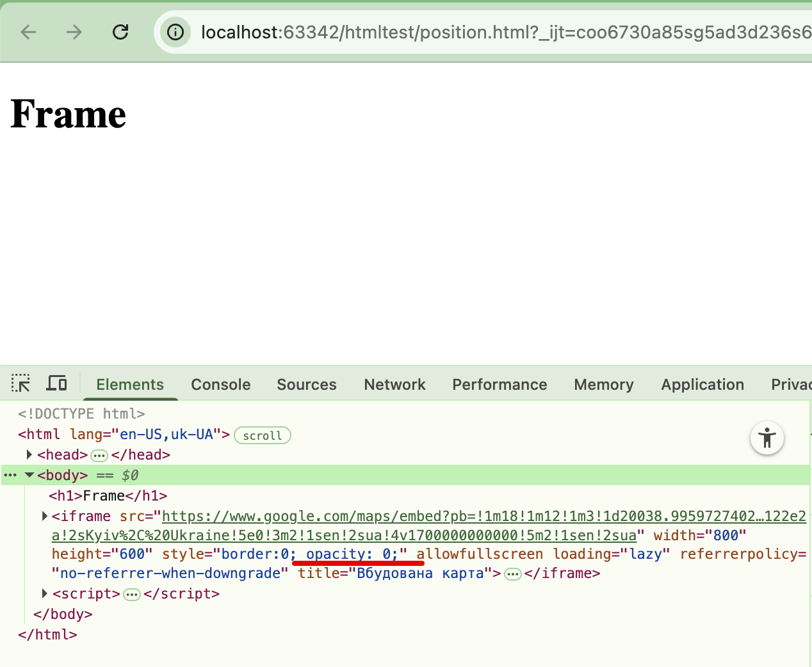This screenshot has height=667, width=812.
Task: Open the Sources tab
Action: (x=307, y=385)
